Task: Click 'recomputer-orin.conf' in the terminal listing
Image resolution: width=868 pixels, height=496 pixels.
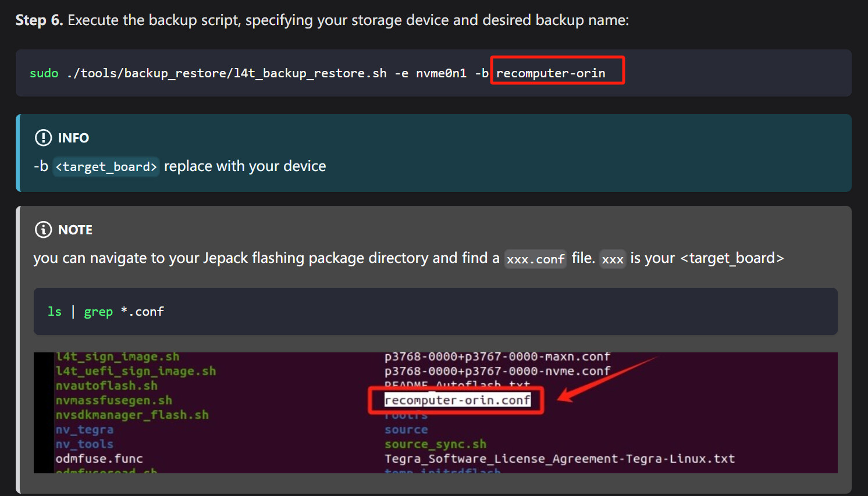Action: click(457, 400)
